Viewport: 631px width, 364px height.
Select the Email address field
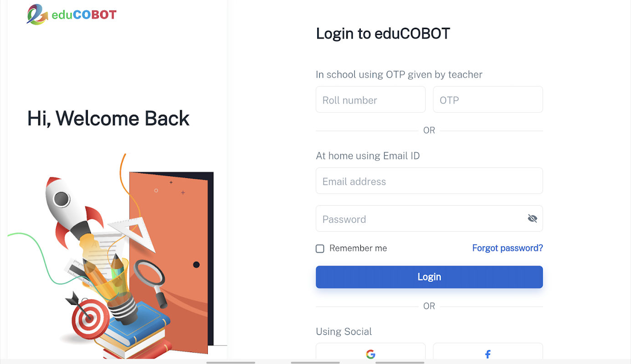(x=429, y=181)
